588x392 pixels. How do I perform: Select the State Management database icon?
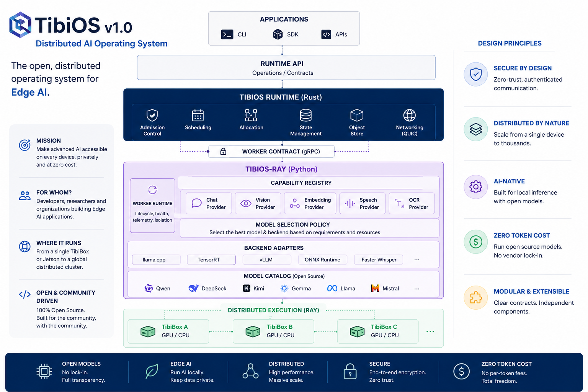click(306, 115)
